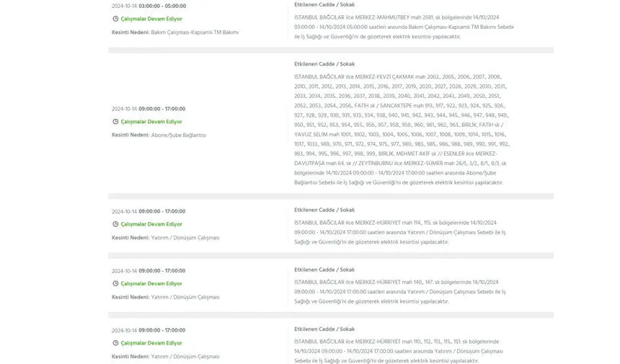Select the 2024-10-14 03:00:00 - 05:00:00 time range
Screen dimensions: 620x364
tap(148, 6)
